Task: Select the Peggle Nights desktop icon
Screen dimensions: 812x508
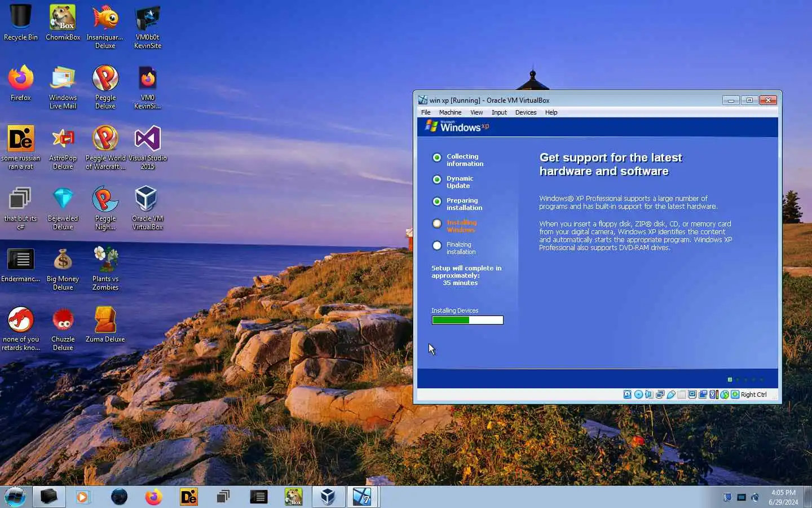Action: tap(105, 208)
